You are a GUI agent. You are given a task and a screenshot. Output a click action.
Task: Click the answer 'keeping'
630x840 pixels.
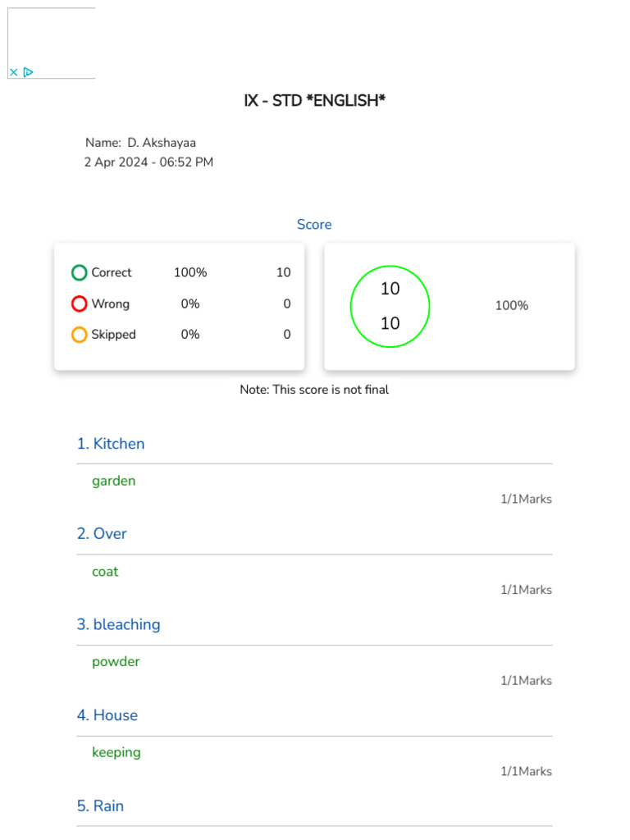click(116, 752)
